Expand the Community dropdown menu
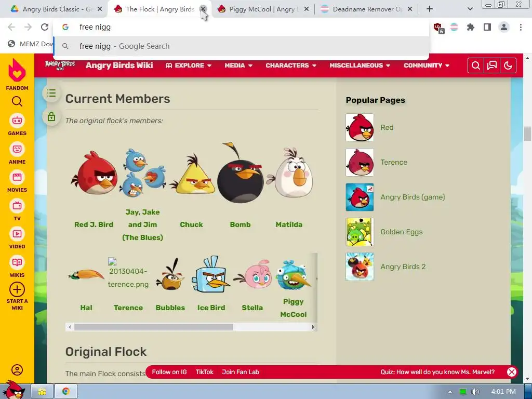 (x=426, y=65)
